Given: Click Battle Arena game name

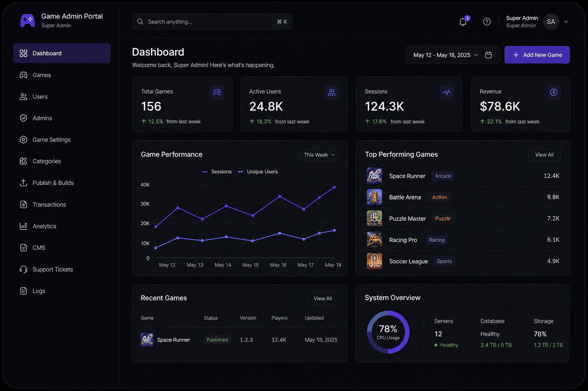Looking at the screenshot, I should (405, 197).
